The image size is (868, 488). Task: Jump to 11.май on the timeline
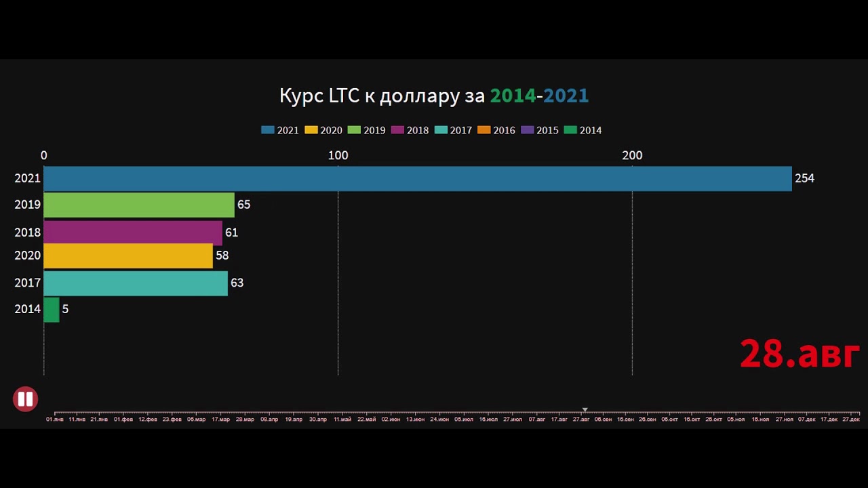click(342, 420)
